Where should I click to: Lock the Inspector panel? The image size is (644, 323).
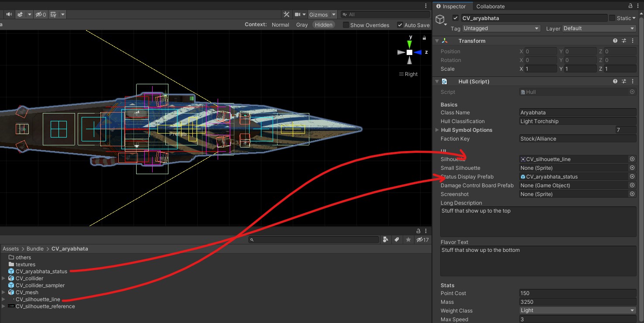630,6
